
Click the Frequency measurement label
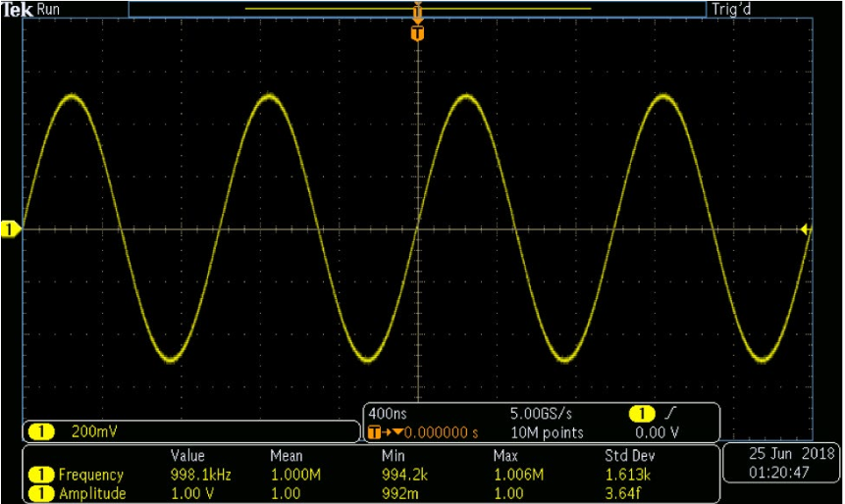tap(91, 475)
